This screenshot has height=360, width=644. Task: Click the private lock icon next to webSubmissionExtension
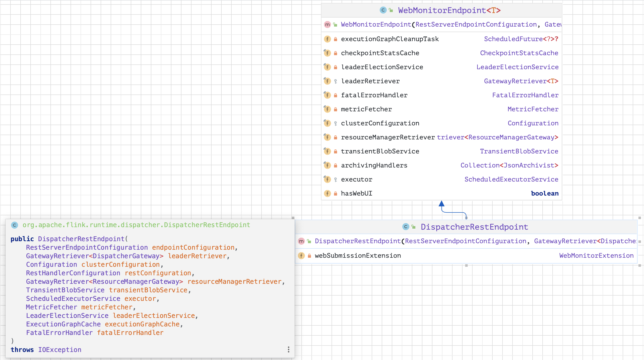click(309, 256)
